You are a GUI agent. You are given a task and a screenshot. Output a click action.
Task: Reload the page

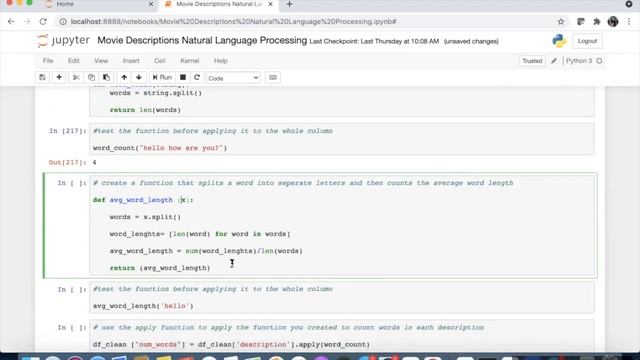[x=43, y=22]
